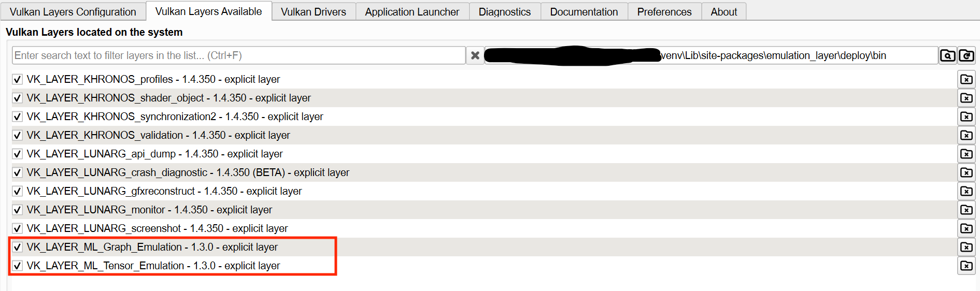Uncheck VK_LAYER_KHRONOS_shader_object layer
980x291 pixels.
coord(18,98)
